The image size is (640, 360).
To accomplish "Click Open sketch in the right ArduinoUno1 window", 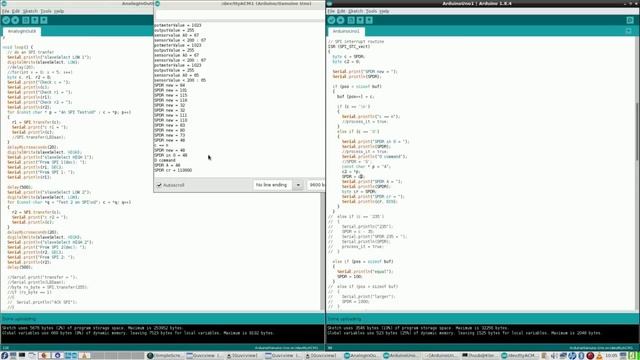I will coord(360,20).
